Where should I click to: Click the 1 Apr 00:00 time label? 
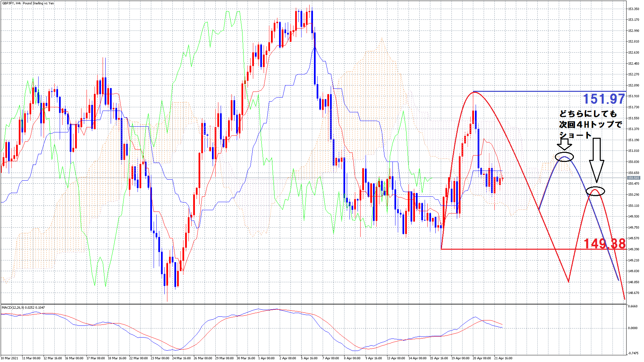tap(266, 358)
